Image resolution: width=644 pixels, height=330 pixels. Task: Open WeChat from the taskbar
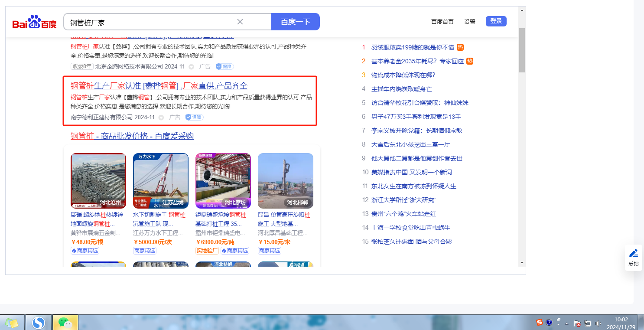[65, 322]
